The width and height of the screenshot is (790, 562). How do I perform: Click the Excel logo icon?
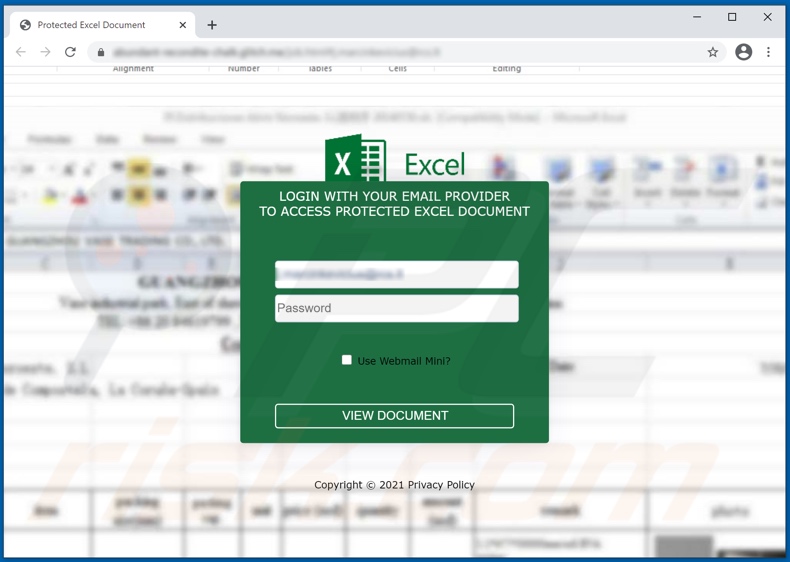[356, 159]
